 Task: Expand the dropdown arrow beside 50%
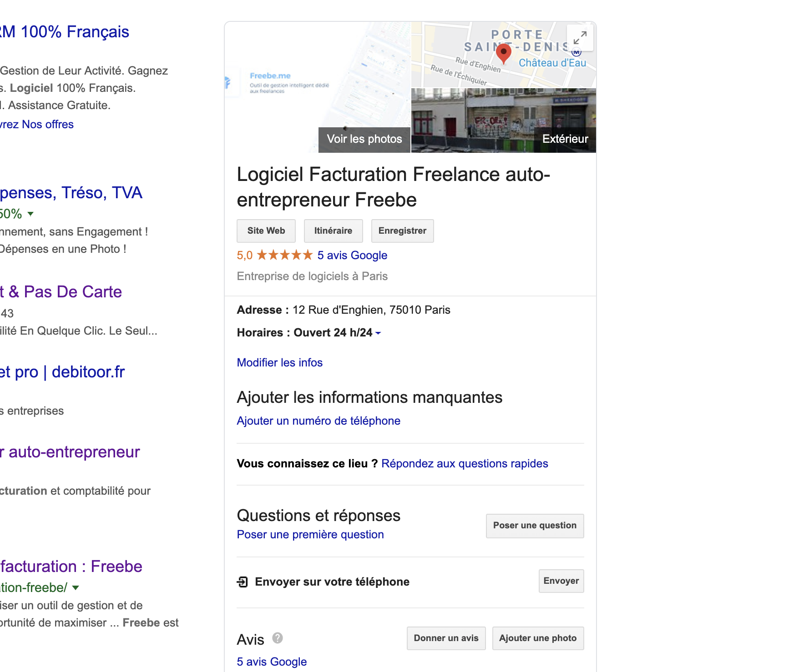[x=30, y=214]
